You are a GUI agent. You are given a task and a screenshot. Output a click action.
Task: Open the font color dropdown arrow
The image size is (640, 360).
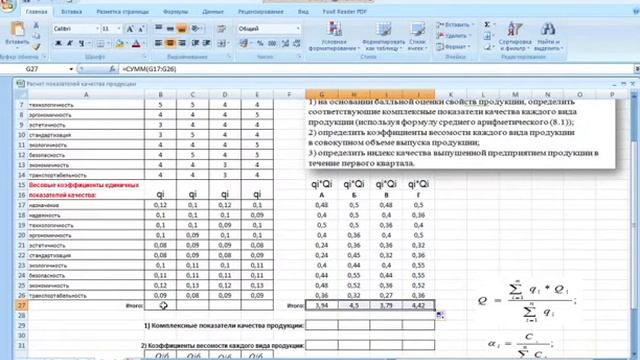[x=144, y=43]
